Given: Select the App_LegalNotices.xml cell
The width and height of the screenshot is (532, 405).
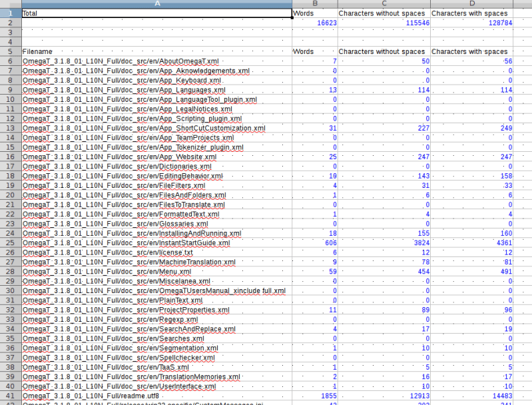Looking at the screenshot, I should (156, 109).
